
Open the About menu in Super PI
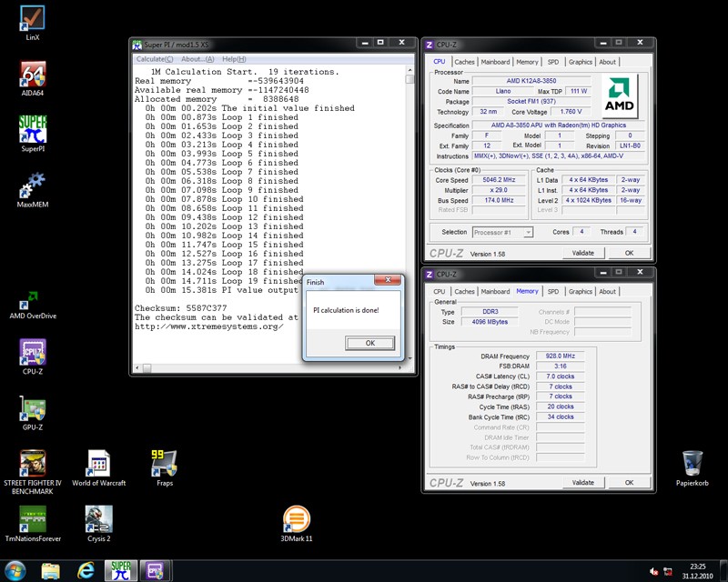(x=197, y=59)
